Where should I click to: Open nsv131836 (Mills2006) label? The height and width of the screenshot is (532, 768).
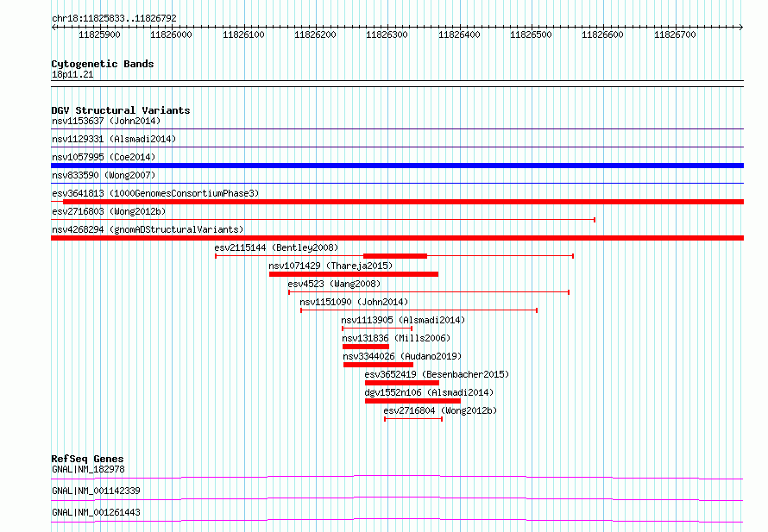(396, 338)
